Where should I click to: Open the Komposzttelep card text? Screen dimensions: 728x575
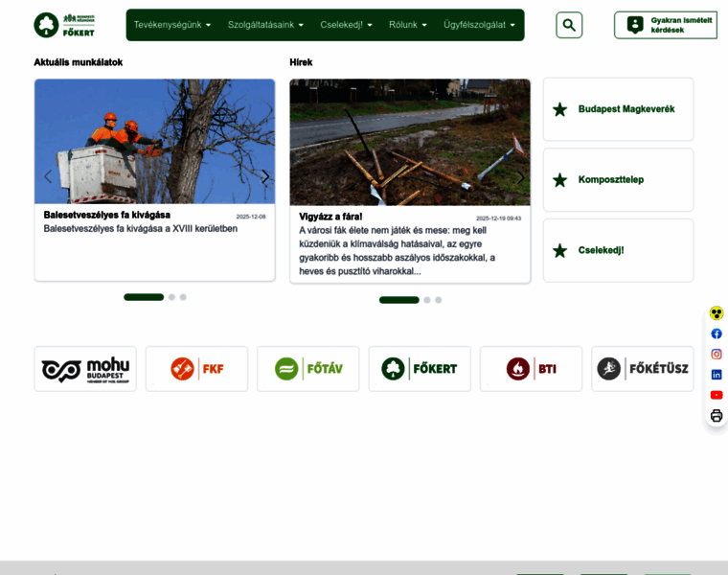coord(611,180)
